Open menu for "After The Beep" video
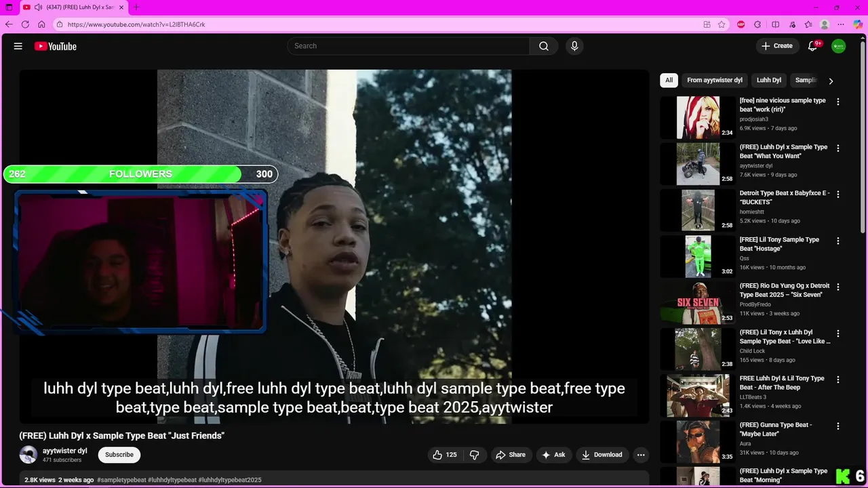This screenshot has width=868, height=488. pyautogui.click(x=838, y=380)
